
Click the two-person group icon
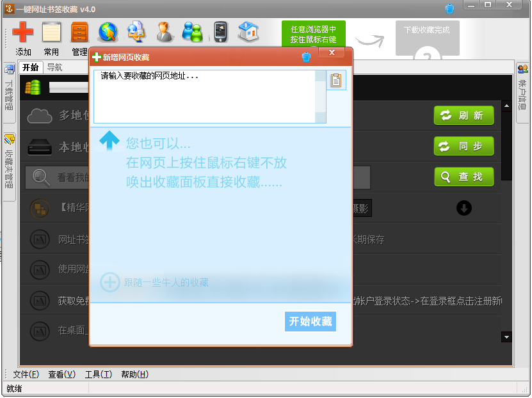click(x=192, y=31)
